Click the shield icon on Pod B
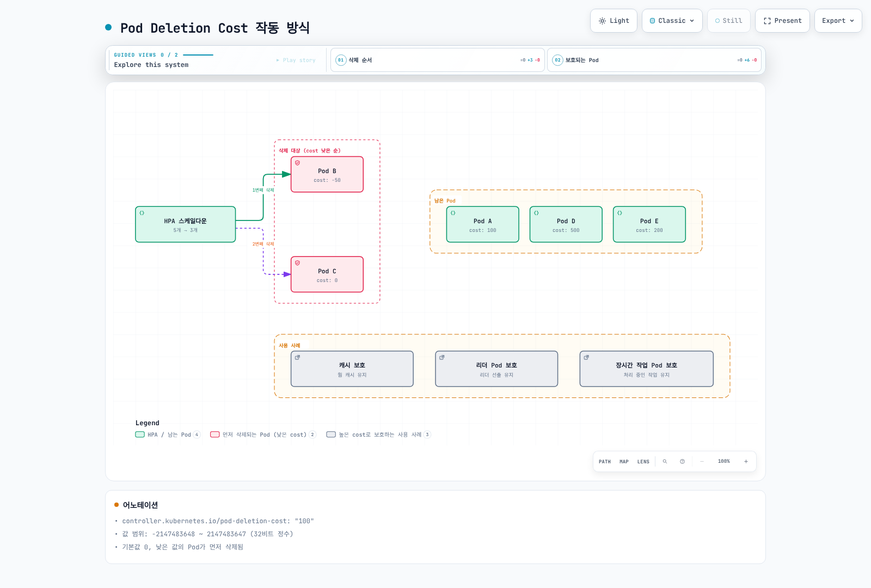This screenshot has height=588, width=871. pos(297,163)
